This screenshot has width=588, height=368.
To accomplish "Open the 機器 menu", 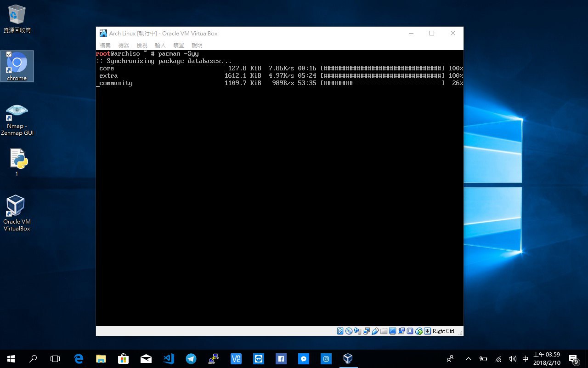I will tap(124, 45).
